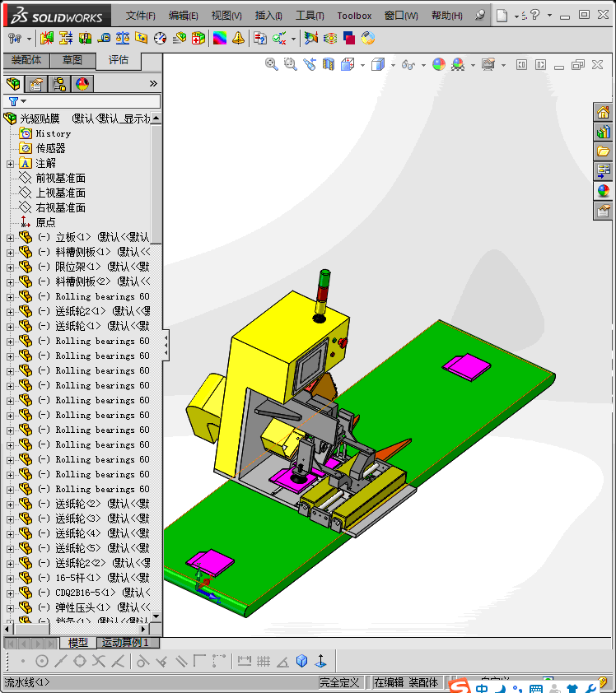
Task: Open Clearance Verification tool
Action: (66, 39)
